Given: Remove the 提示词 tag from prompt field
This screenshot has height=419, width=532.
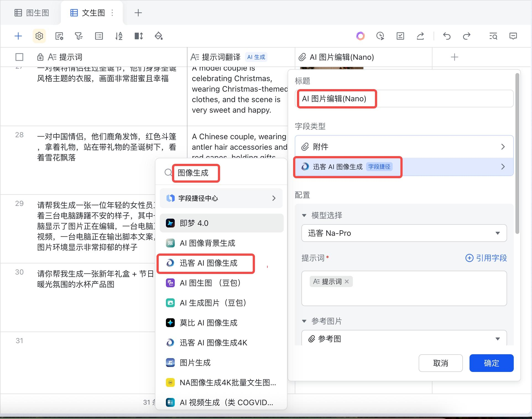Looking at the screenshot, I should (x=347, y=281).
